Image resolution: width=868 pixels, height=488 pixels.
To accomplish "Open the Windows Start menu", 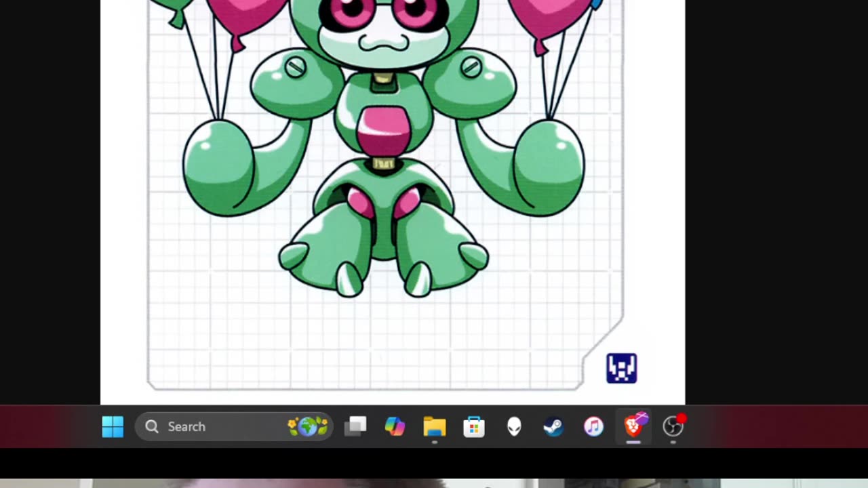I will [113, 426].
